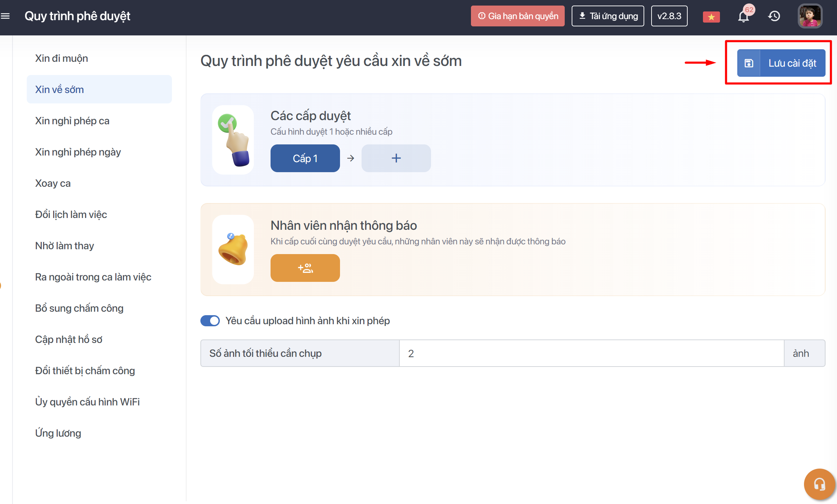
Task: Open Xin đi muộn menu item
Action: click(61, 58)
